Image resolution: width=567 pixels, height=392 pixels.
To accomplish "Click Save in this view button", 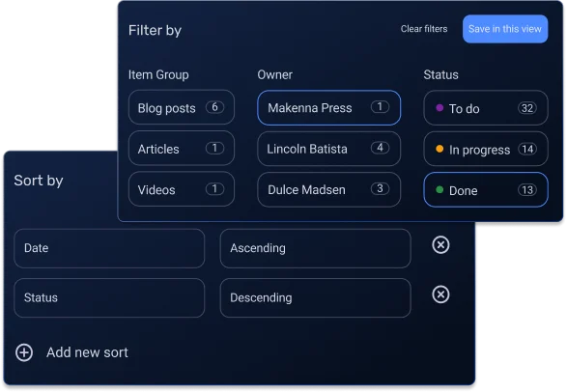I will (x=505, y=29).
